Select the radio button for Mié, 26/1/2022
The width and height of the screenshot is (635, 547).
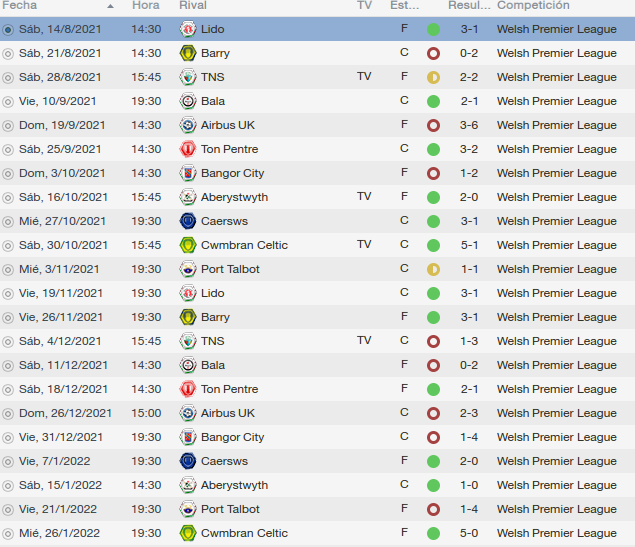point(8,534)
